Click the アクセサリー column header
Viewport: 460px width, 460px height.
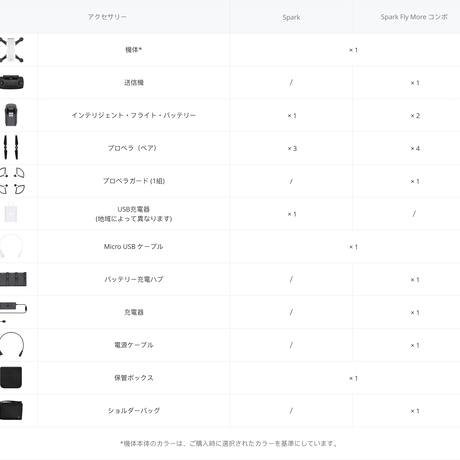point(107,17)
